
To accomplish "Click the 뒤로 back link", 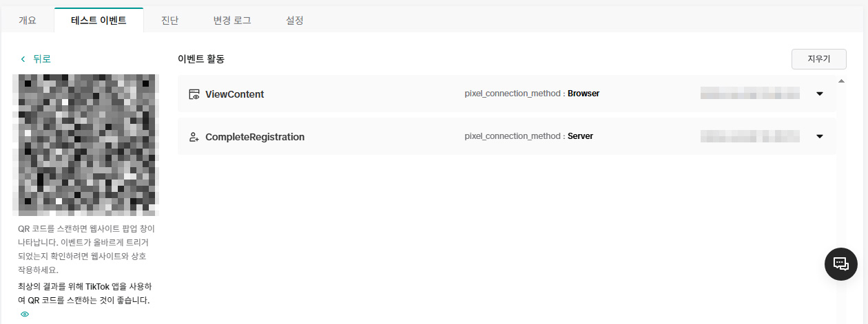I will (42, 59).
